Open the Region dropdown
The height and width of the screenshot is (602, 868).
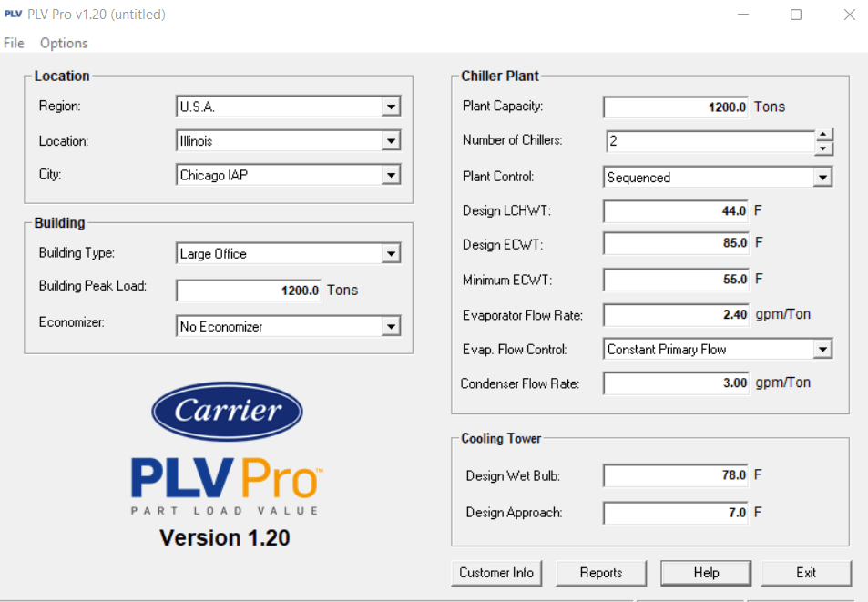click(x=391, y=106)
